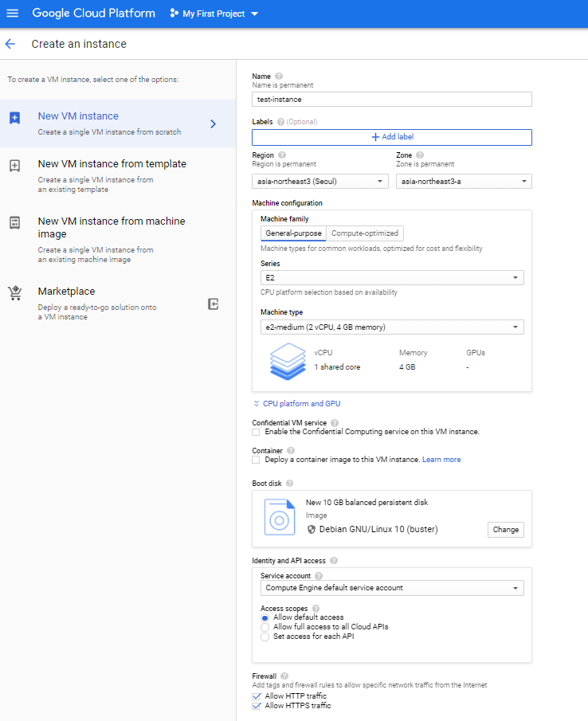Click the Google Cloud Platform logo text
The height and width of the screenshot is (721, 588).
93,13
